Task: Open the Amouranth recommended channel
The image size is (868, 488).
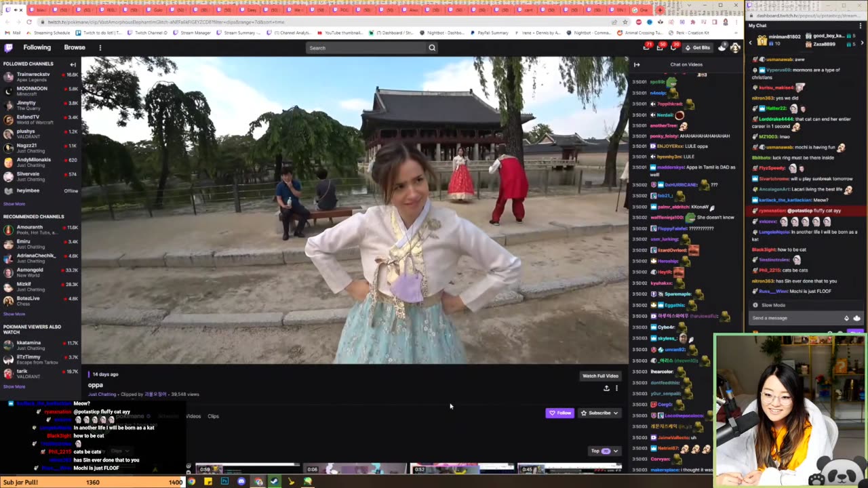Action: point(39,230)
